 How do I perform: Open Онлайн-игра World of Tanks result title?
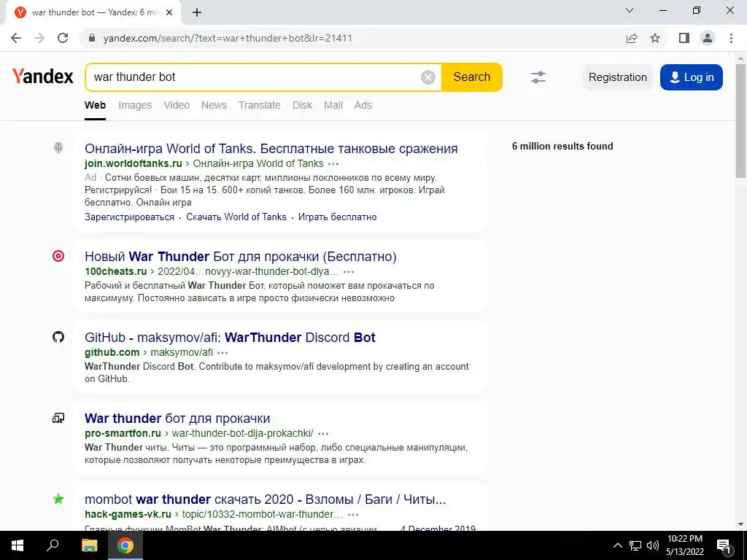pos(271,149)
